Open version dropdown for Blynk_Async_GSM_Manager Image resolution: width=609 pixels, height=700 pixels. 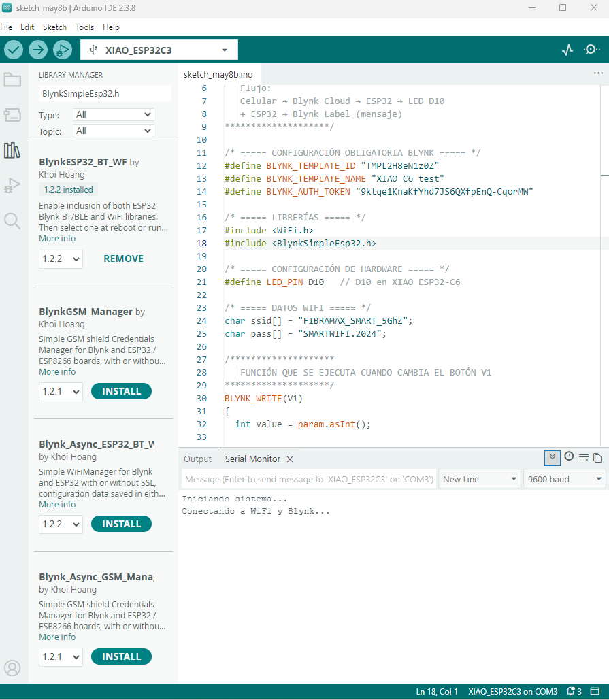pyautogui.click(x=61, y=656)
